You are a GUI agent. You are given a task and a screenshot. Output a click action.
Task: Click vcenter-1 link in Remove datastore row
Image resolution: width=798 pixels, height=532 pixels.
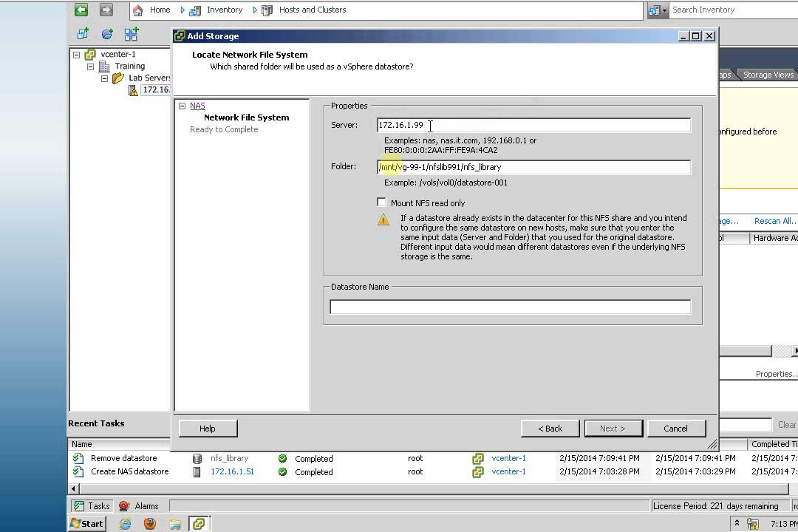(x=508, y=458)
